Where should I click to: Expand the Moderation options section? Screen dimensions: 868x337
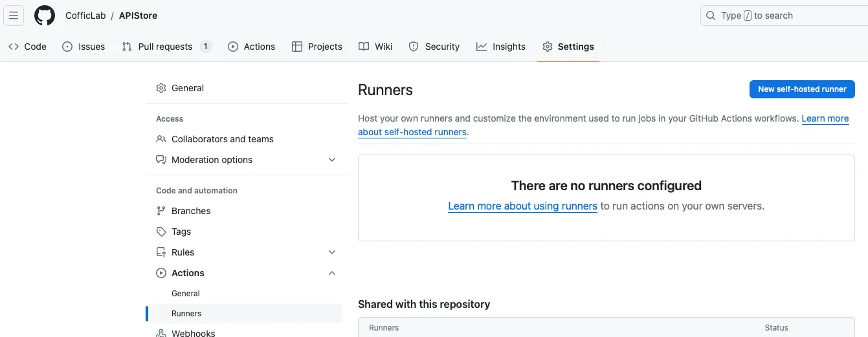pyautogui.click(x=332, y=160)
